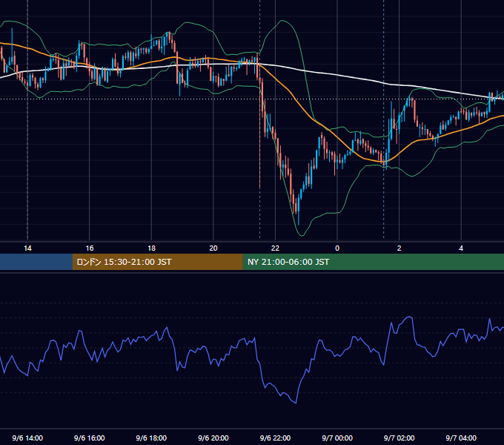This screenshot has height=445, width=504.
Task: Click the 9/6 14:00 date label
Action: (27, 438)
